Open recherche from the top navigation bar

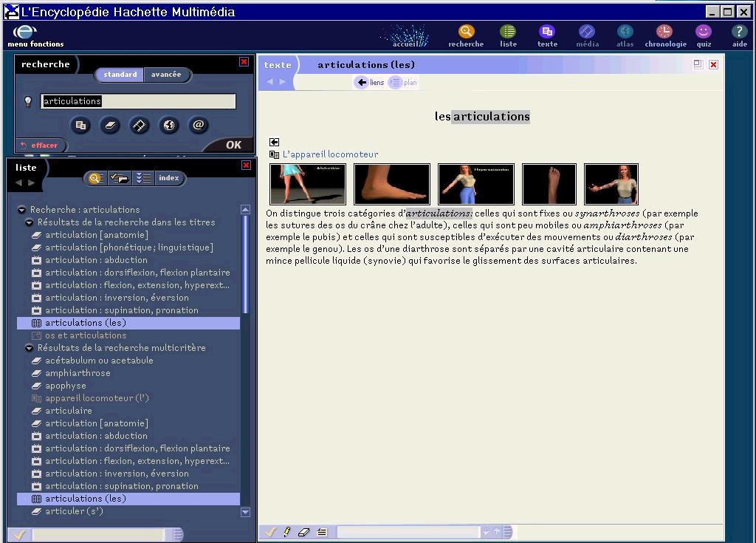coord(466,36)
